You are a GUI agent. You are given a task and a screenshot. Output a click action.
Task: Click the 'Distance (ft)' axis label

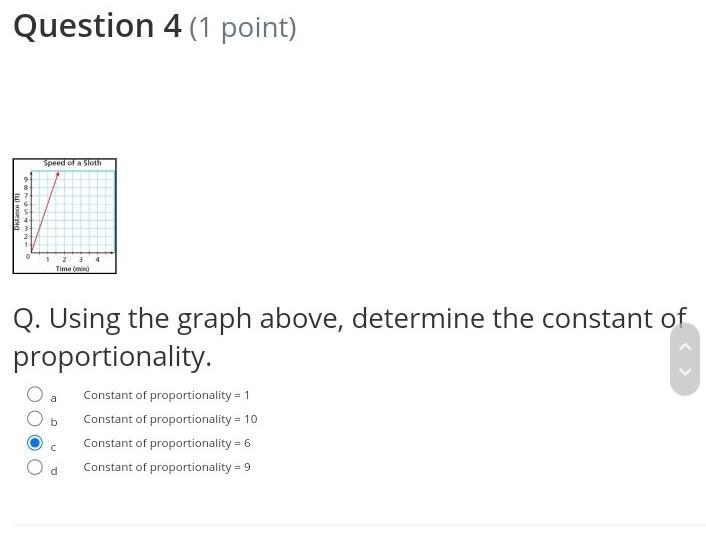point(17,212)
